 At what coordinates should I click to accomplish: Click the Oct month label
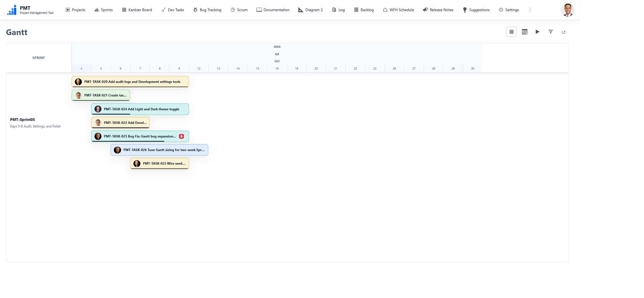[x=277, y=61]
